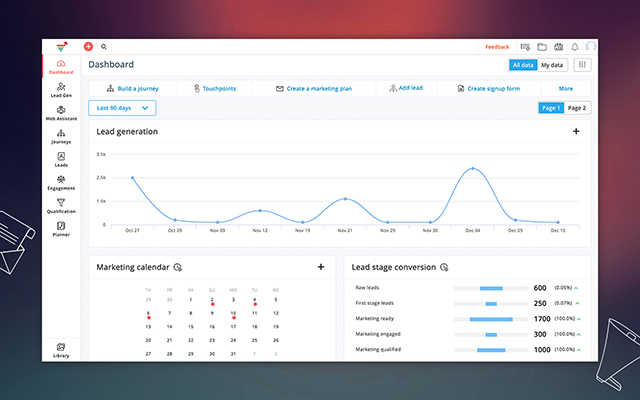Click the Marketing engaged value 300
640x400 pixels.
point(540,334)
